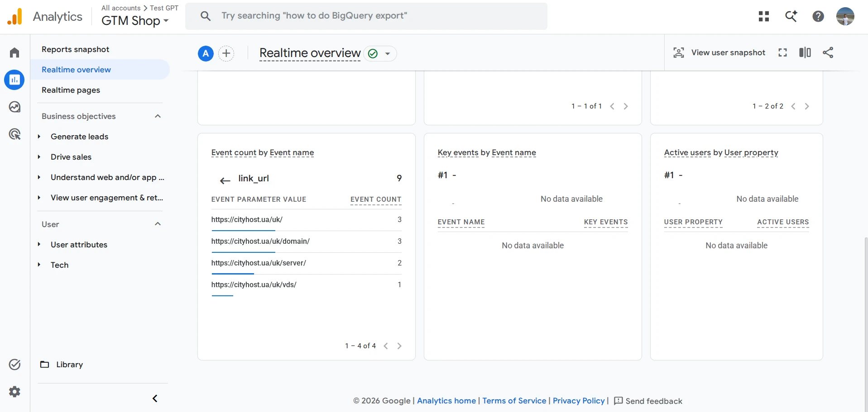Screen dimensions: 868x412
Task: Click the search magnifier icon
Action: (x=206, y=16)
